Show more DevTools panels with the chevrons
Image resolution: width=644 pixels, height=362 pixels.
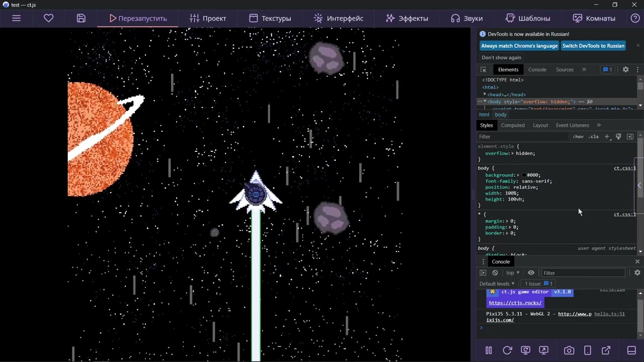[x=584, y=69]
